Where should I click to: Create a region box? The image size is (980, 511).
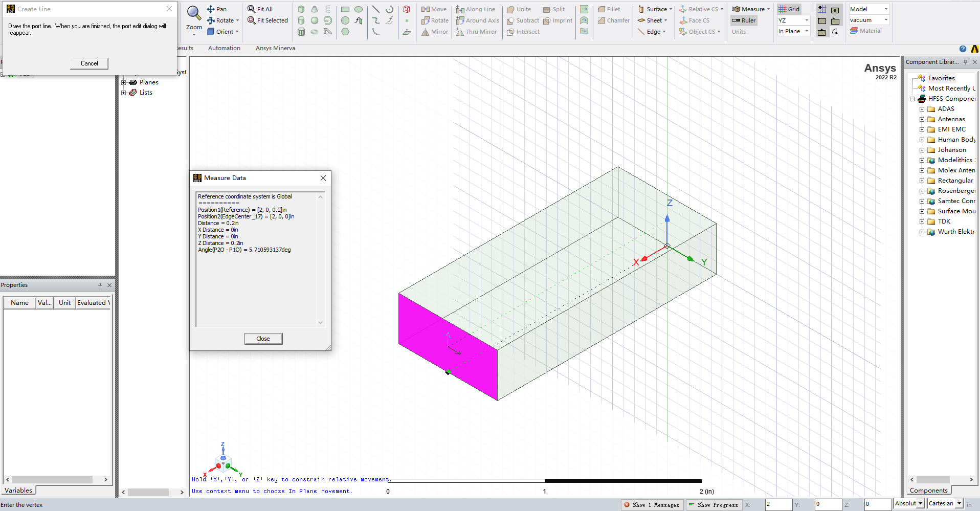pos(407,9)
